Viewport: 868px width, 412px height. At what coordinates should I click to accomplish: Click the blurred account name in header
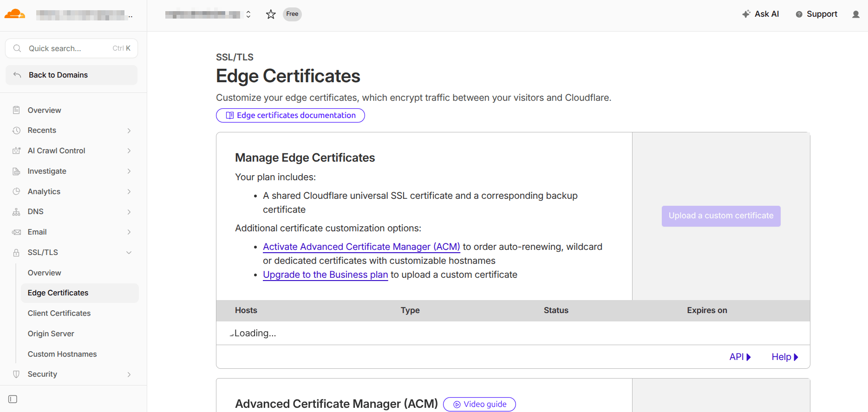84,15
